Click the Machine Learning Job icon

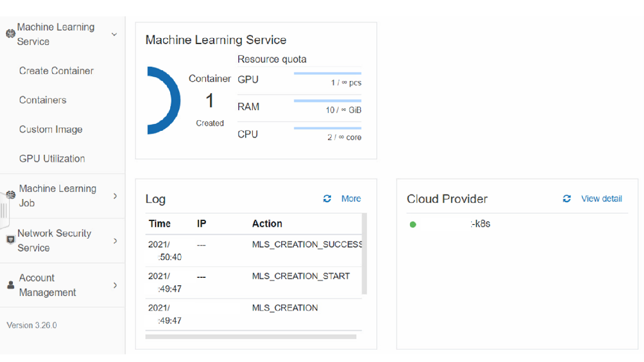point(10,196)
